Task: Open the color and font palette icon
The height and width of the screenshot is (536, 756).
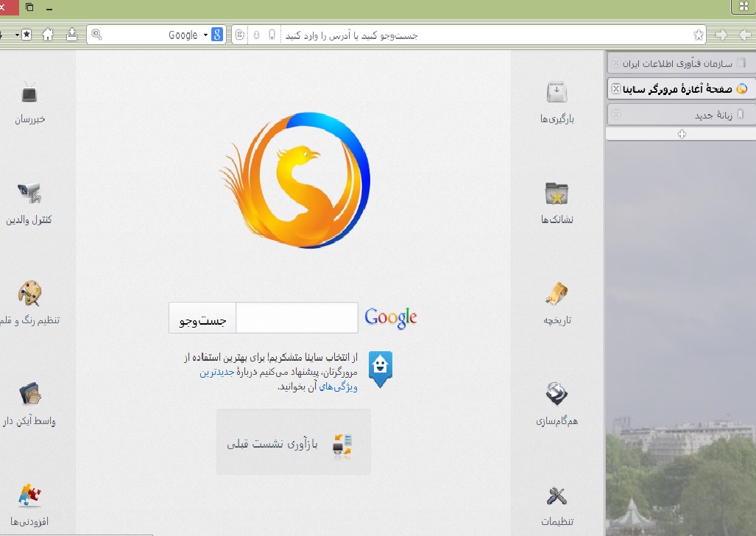Action: 29,293
